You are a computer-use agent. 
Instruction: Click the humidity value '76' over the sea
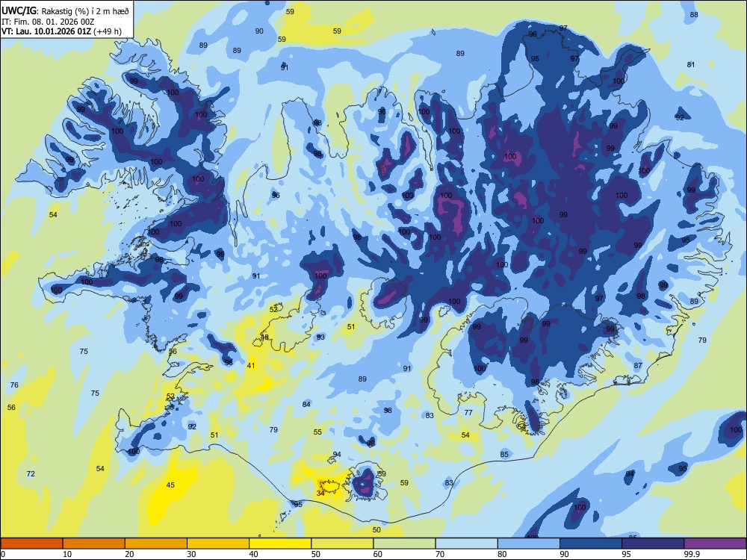click(14, 385)
